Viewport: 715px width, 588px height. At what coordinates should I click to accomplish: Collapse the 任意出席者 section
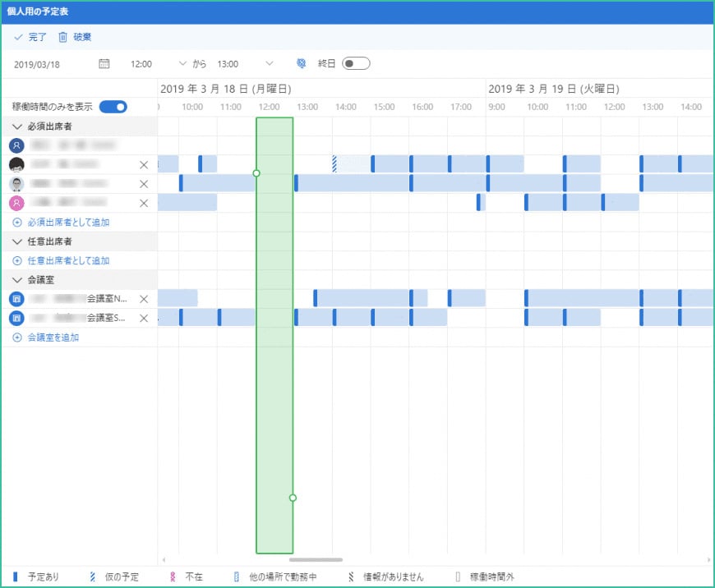click(x=17, y=241)
